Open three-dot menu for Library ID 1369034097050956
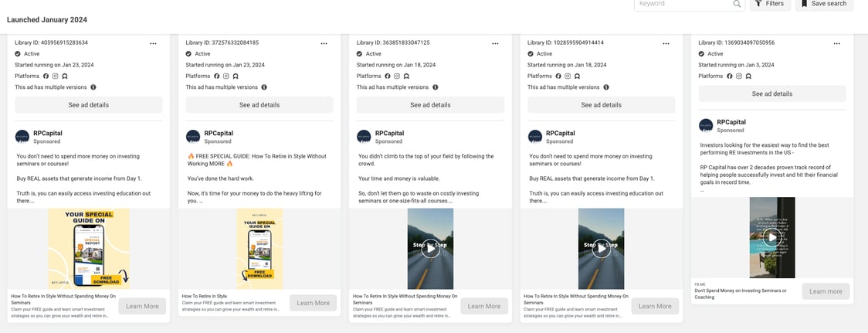The height and width of the screenshot is (333, 868). [836, 43]
